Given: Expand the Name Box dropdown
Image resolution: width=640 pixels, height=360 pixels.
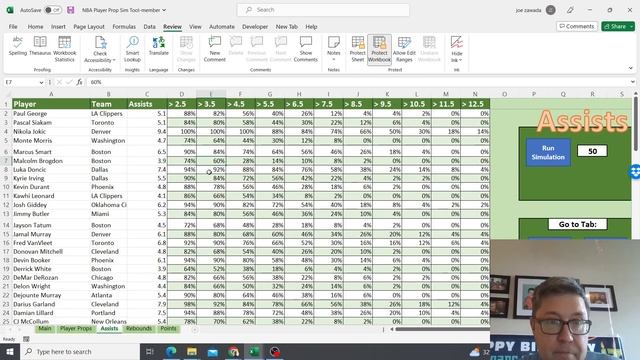Looking at the screenshot, I should 41,82.
